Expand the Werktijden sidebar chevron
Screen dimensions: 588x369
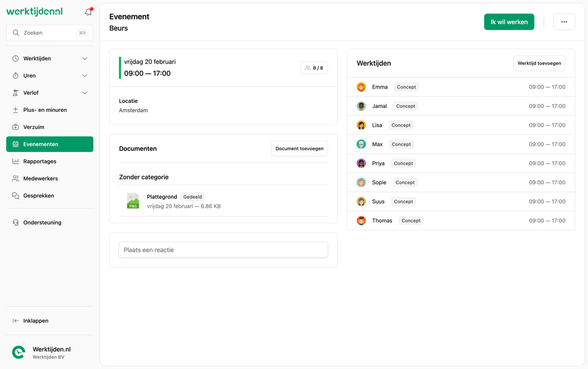(x=85, y=58)
